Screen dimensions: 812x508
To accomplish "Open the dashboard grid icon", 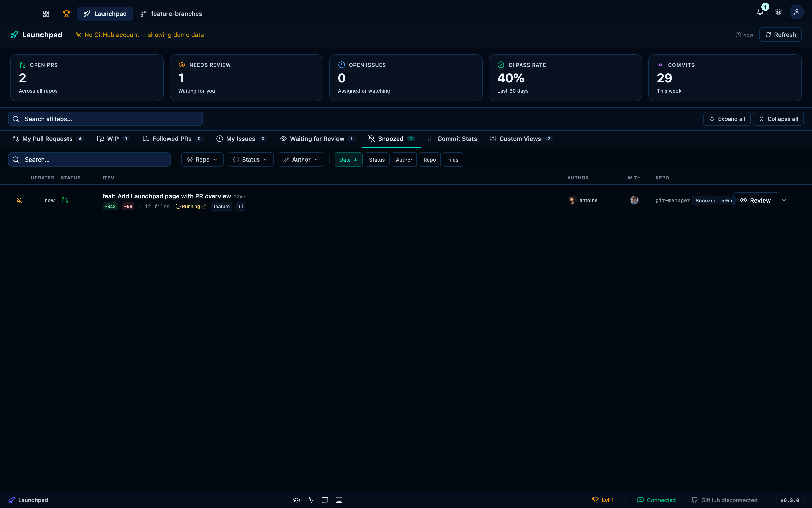I will pyautogui.click(x=46, y=14).
